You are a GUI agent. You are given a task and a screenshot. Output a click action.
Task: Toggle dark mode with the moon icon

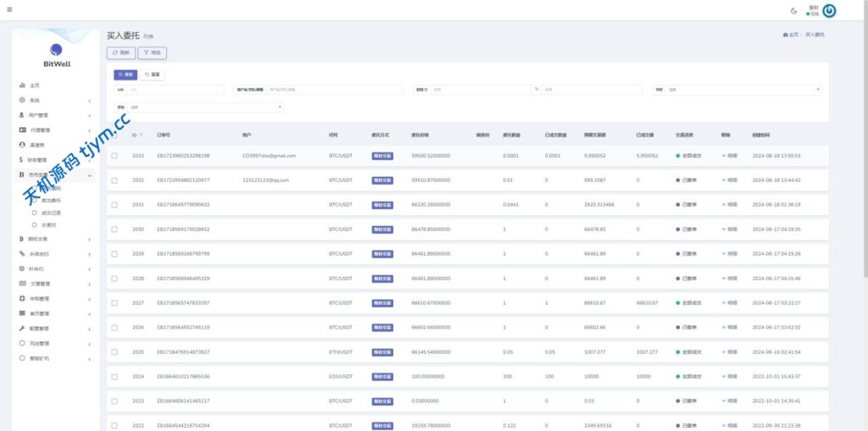pos(793,10)
